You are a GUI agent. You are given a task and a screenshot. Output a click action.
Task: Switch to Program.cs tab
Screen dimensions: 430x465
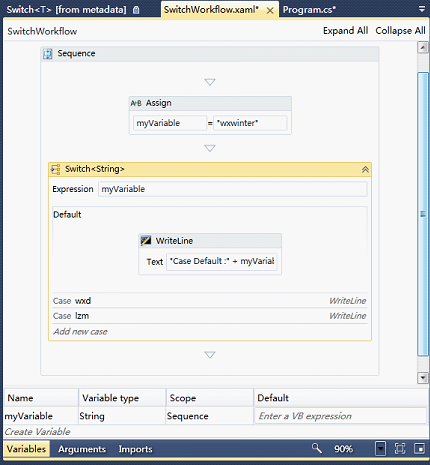click(309, 10)
